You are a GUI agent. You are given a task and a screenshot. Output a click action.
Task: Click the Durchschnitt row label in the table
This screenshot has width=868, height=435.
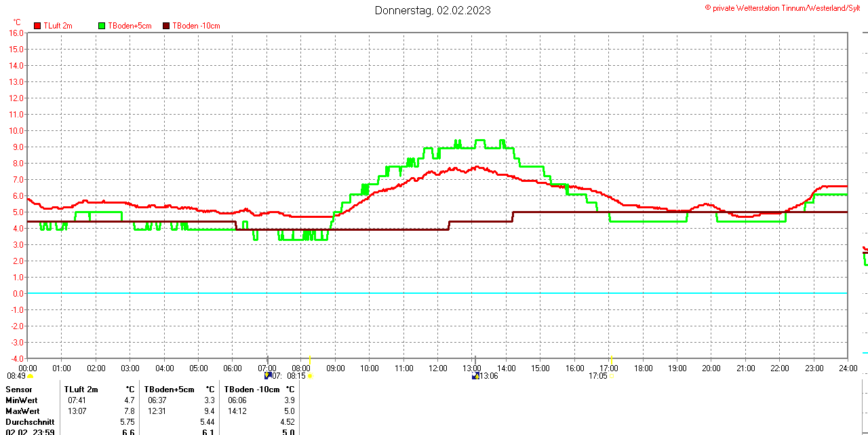[30, 422]
